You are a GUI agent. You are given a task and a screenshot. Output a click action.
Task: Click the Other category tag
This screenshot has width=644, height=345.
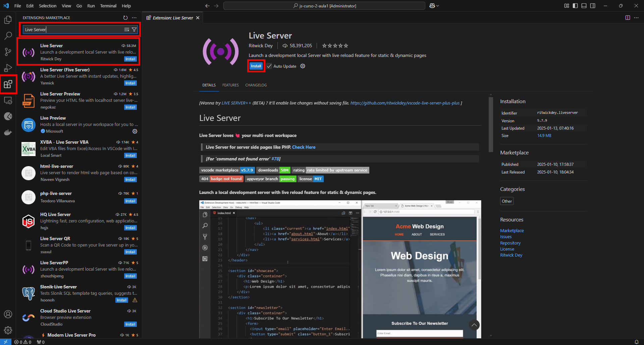[x=507, y=201]
